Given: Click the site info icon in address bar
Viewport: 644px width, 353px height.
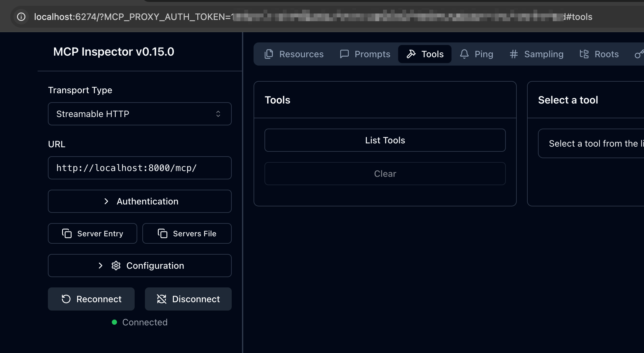Looking at the screenshot, I should pyautogui.click(x=21, y=17).
